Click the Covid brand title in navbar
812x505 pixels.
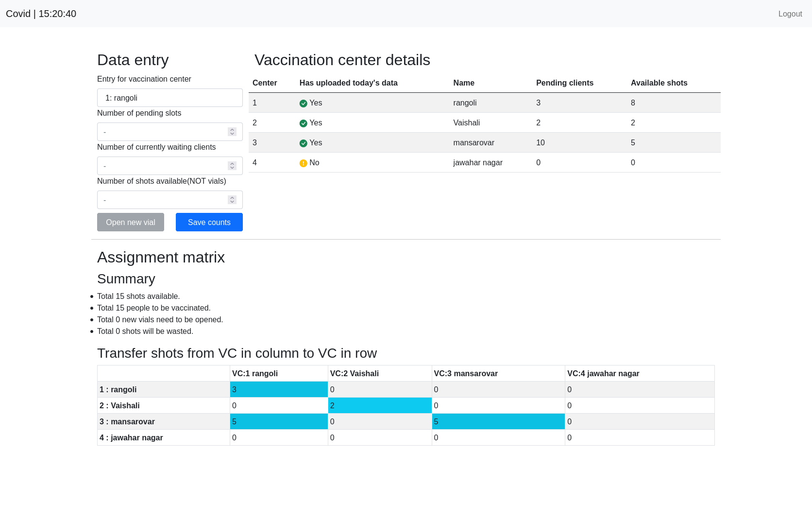tap(41, 14)
